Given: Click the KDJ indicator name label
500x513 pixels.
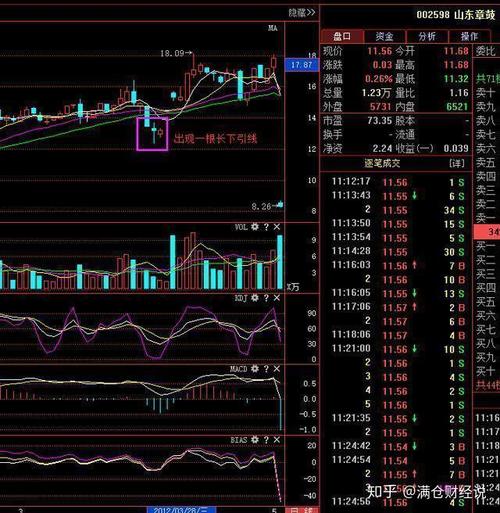Looking at the screenshot, I should click(x=241, y=298).
